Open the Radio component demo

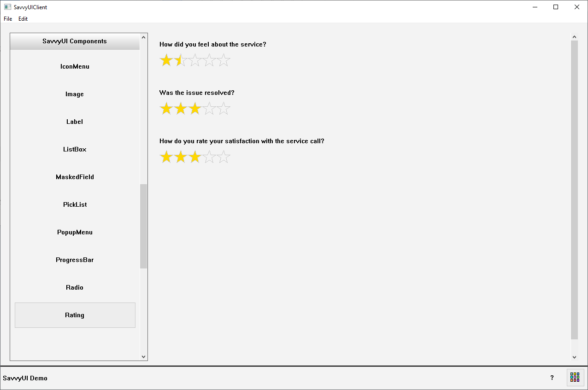point(75,288)
